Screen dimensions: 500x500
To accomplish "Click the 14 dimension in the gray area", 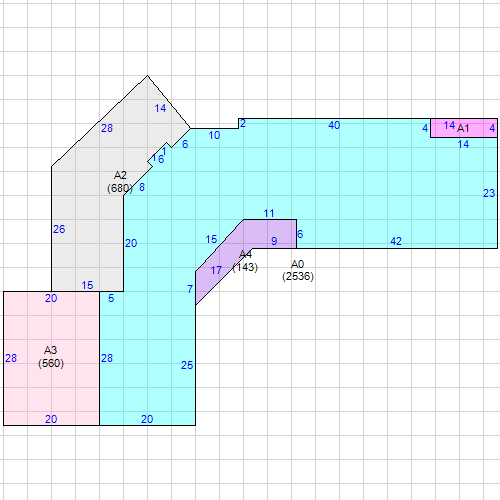I will click(160, 108).
